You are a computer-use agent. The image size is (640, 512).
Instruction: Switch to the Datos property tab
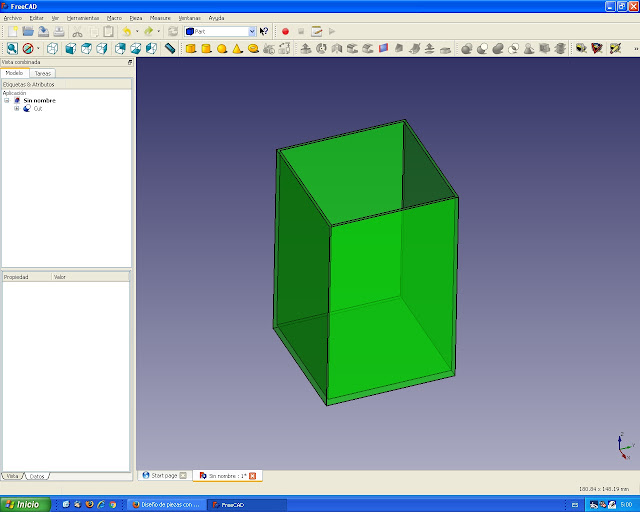(37, 476)
